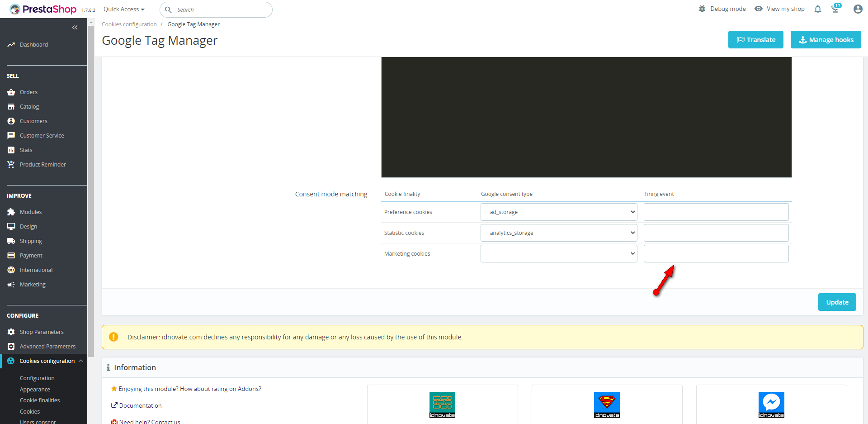Image resolution: width=868 pixels, height=424 pixels.
Task: Click the top Search input box
Action: (x=216, y=10)
